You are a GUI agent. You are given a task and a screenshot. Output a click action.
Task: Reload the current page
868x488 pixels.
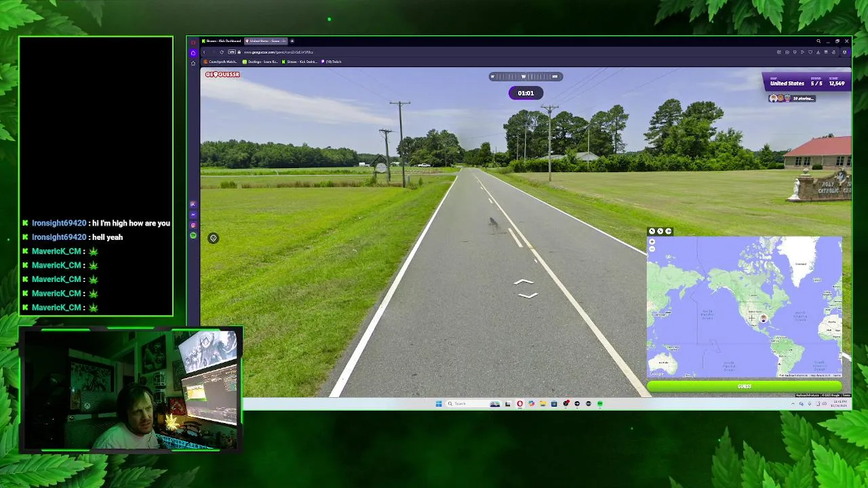[x=222, y=52]
